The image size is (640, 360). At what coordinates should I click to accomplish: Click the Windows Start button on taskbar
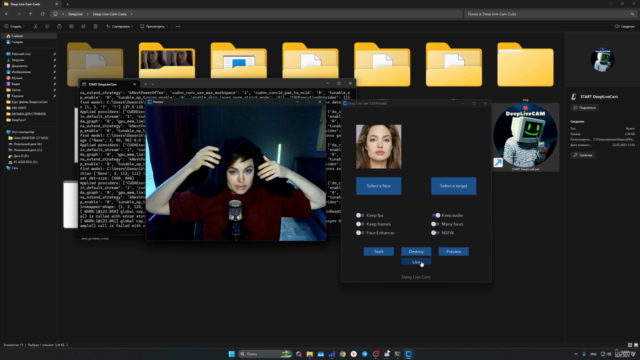point(231,354)
